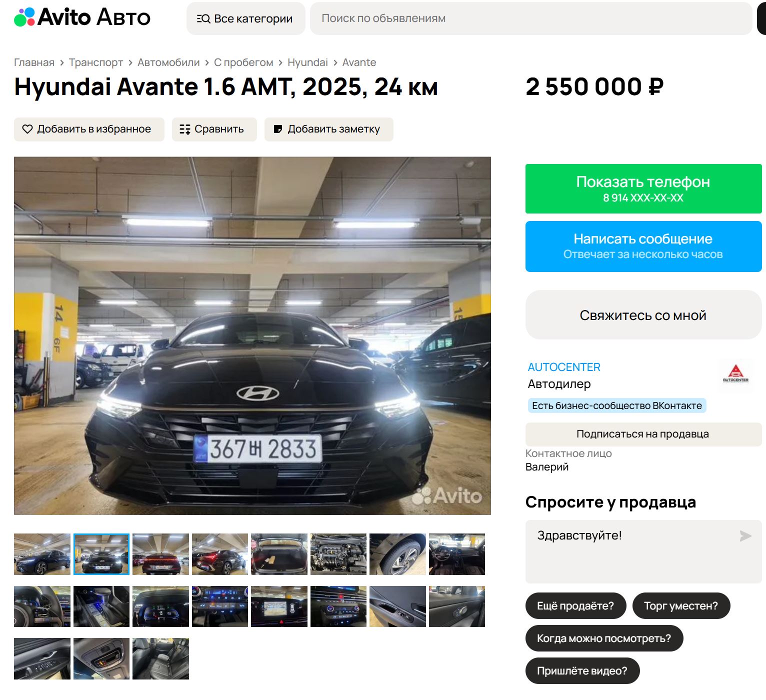
Task: Click Свяжитесь со мной button
Action: [x=643, y=315]
